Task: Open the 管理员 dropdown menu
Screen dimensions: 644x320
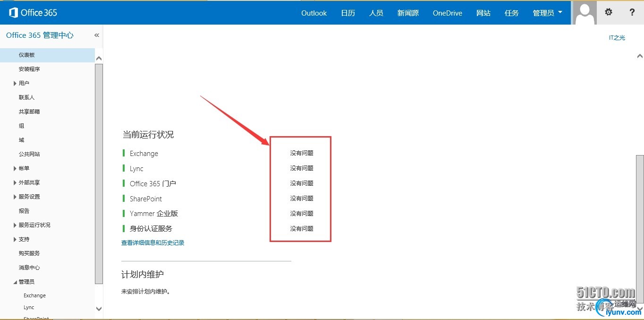Action: (x=548, y=13)
